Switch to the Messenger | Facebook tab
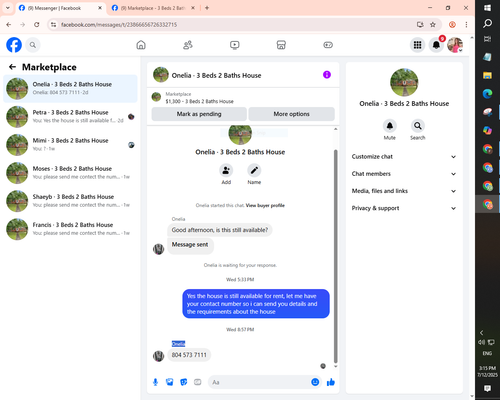 61,8
